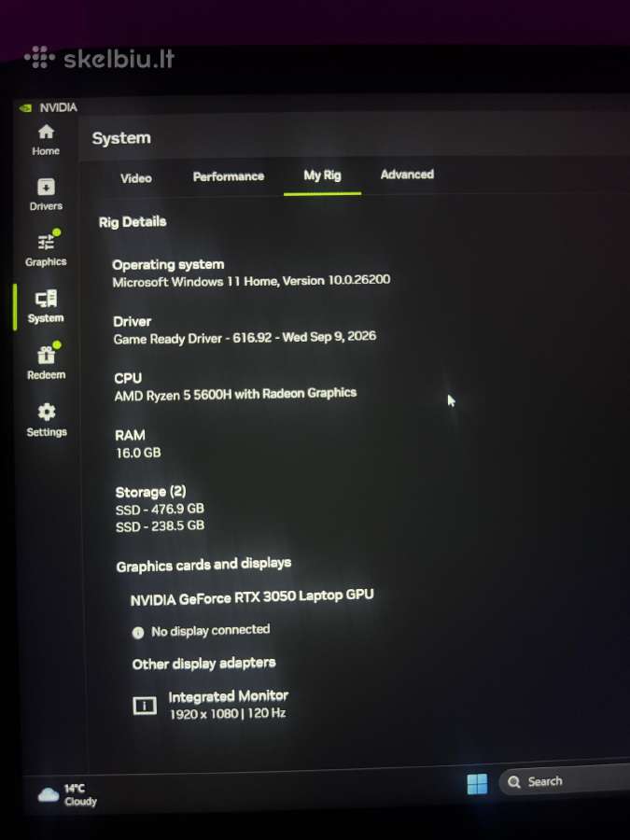630x840 pixels.
Task: Click the NVIDIA logo in title bar
Action: 24,108
